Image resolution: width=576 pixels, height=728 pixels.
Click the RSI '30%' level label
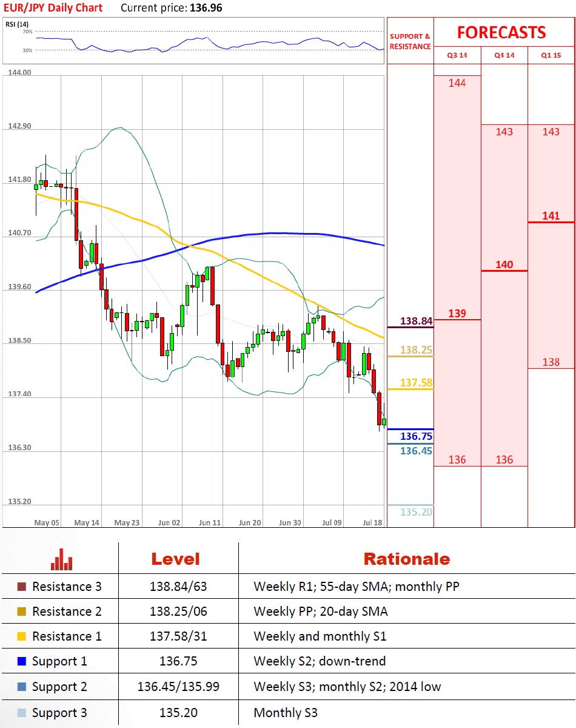point(27,50)
